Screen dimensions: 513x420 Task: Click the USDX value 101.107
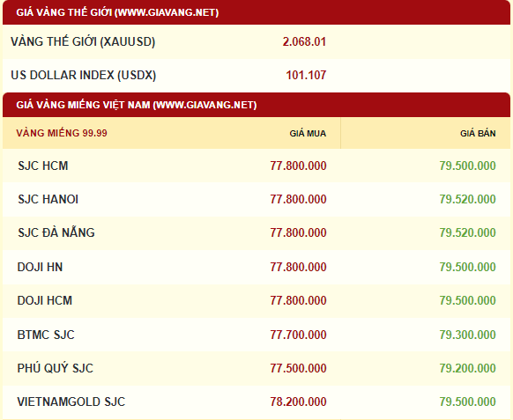306,75
